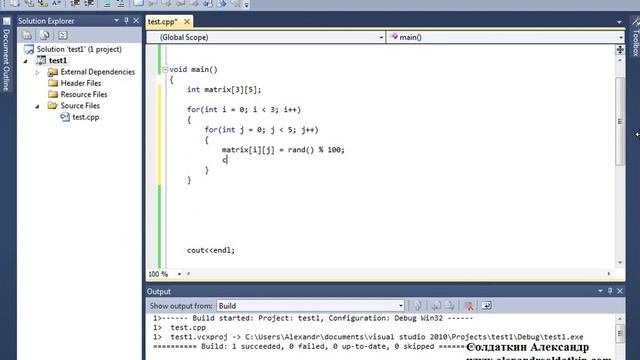This screenshot has width=640, height=360.
Task: Click Find Message in Code icon
Action: coord(418,305)
